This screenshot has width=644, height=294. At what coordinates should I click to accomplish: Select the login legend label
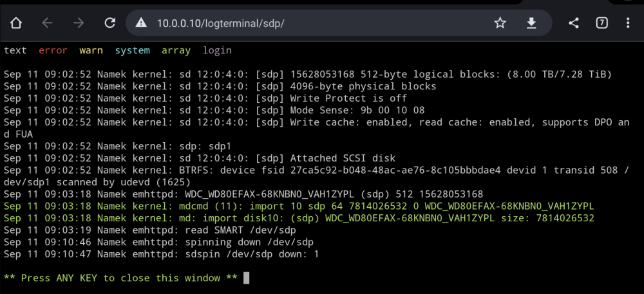coord(217,50)
